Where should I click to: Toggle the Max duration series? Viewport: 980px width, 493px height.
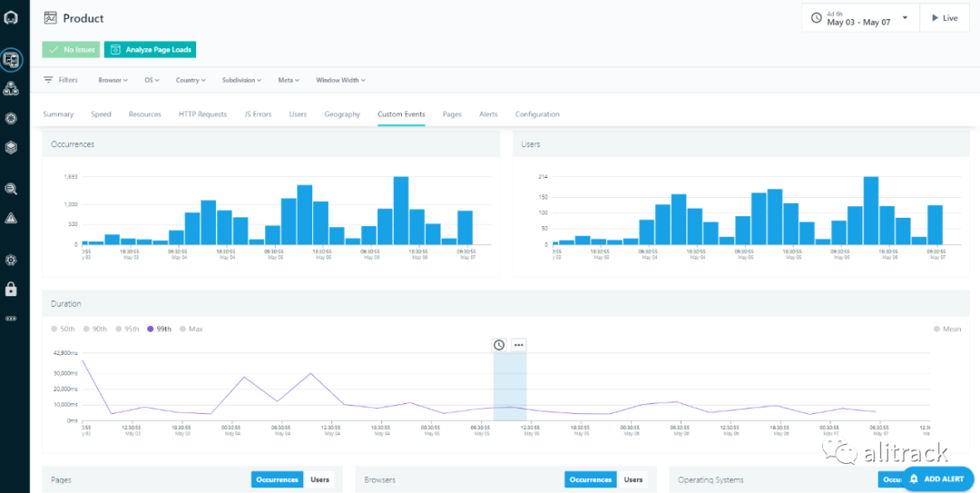tap(191, 329)
